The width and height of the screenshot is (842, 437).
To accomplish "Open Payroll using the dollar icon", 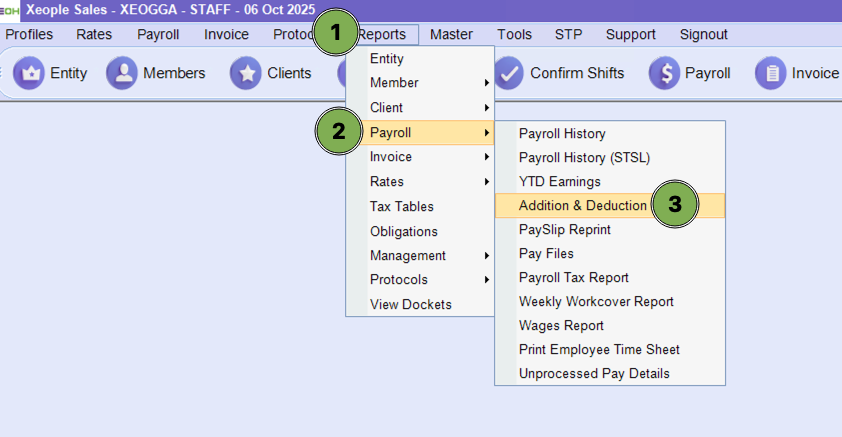I will click(x=664, y=73).
